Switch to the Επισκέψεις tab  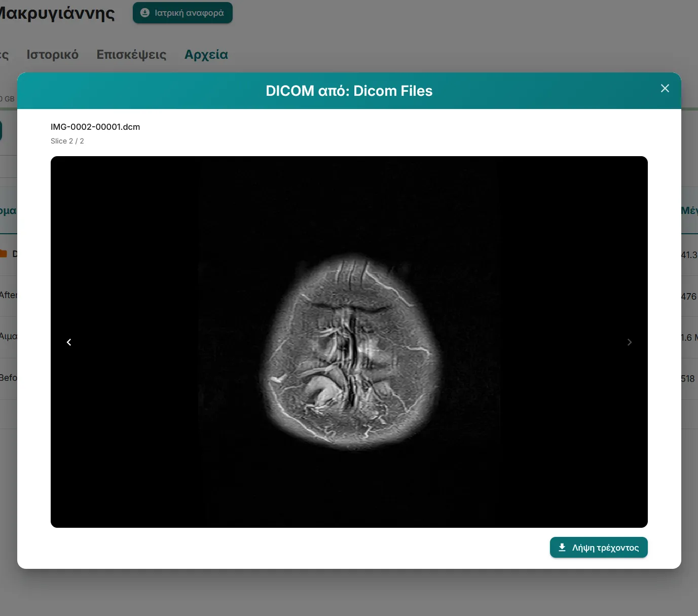[x=131, y=55]
